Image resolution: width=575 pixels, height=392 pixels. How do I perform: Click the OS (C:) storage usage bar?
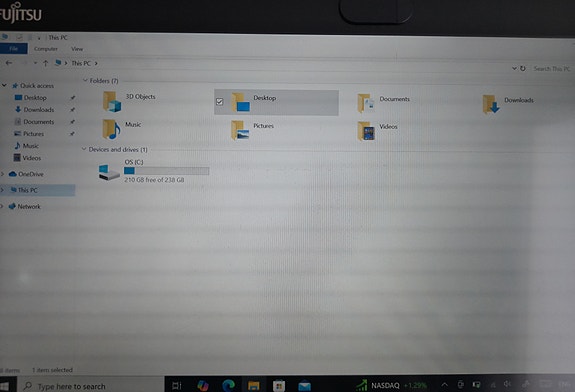(x=166, y=171)
